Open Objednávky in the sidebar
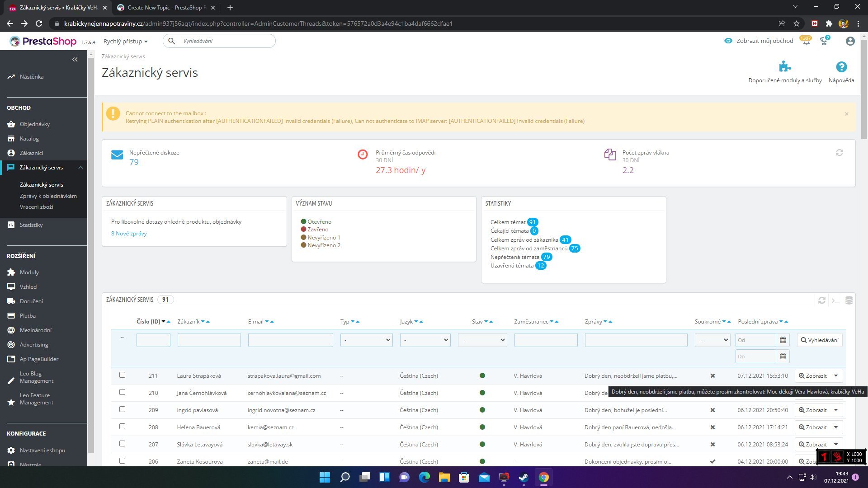 click(x=35, y=124)
